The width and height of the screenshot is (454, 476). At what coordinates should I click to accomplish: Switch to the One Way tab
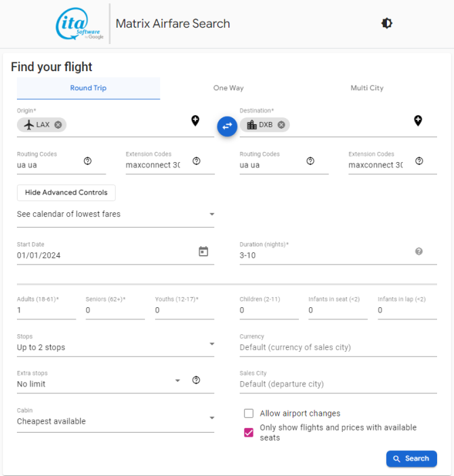(x=228, y=88)
